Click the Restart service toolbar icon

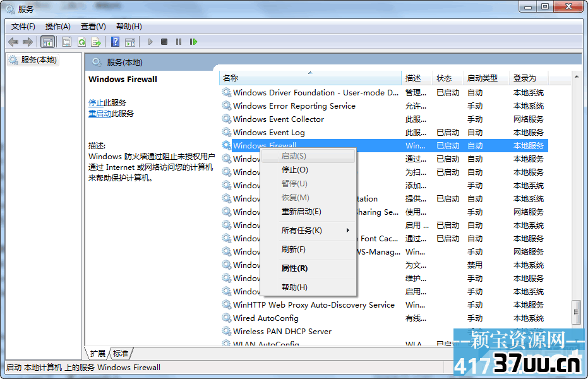pos(193,42)
